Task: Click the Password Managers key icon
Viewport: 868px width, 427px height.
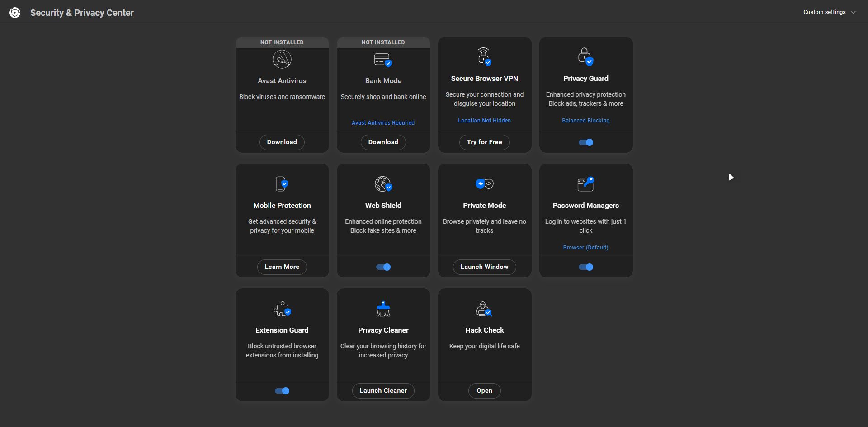Action: click(585, 183)
